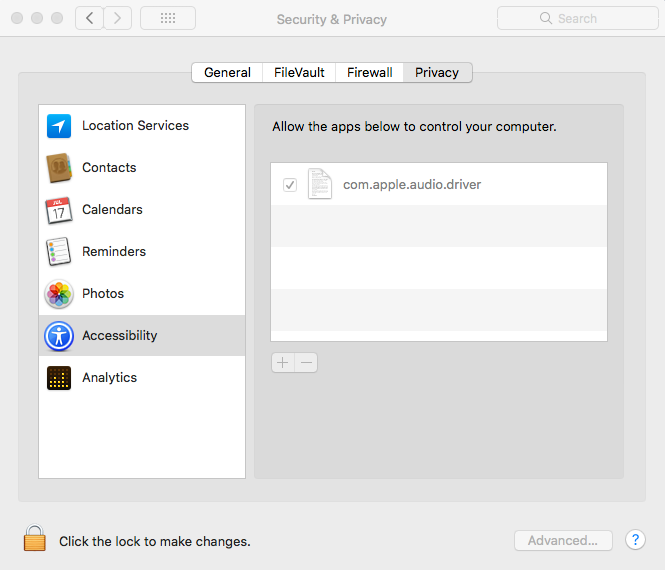This screenshot has height=570, width=665.
Task: Click the Calendars icon in sidebar
Action: coord(59,210)
